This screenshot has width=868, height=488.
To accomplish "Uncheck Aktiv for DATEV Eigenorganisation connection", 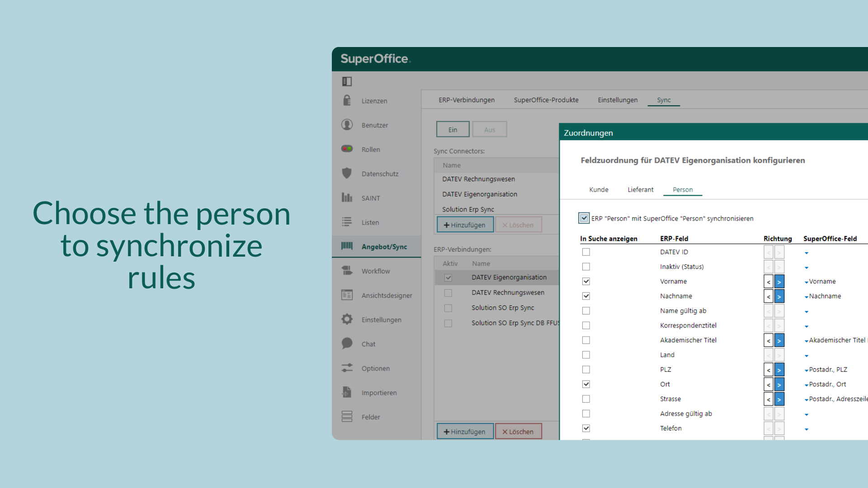I will coord(448,277).
